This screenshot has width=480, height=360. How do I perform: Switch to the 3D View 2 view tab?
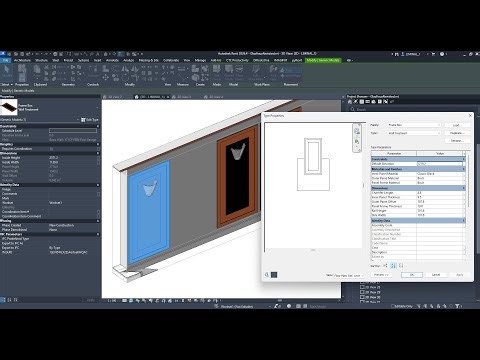click(x=115, y=97)
